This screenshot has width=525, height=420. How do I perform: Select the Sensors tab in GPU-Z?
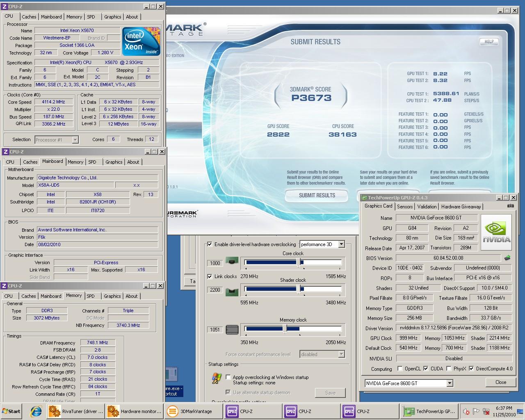pyautogui.click(x=405, y=207)
